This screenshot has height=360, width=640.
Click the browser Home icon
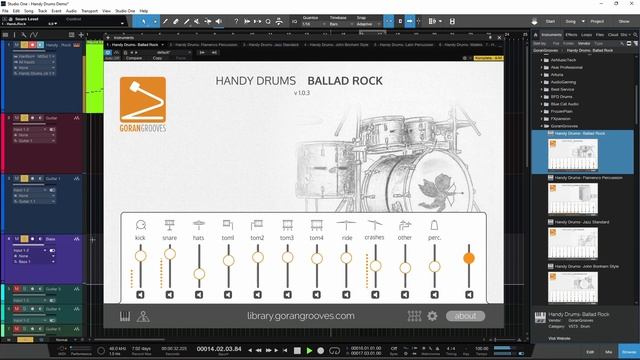click(x=536, y=35)
